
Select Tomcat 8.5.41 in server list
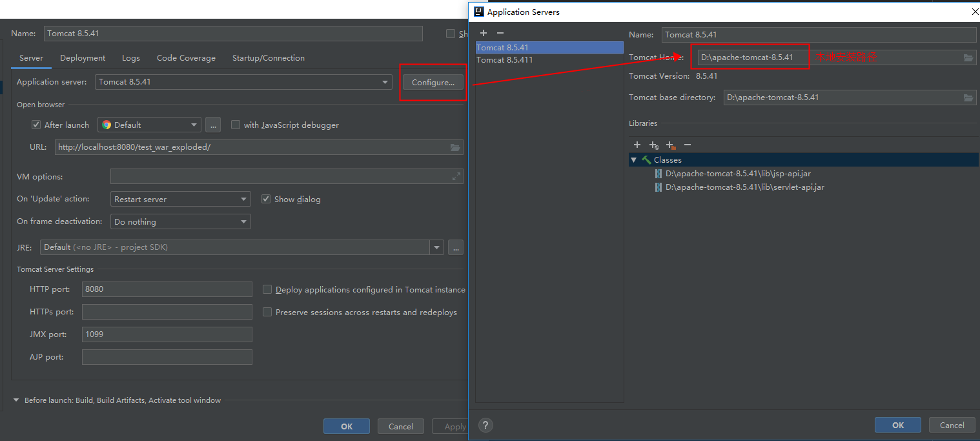click(x=549, y=48)
